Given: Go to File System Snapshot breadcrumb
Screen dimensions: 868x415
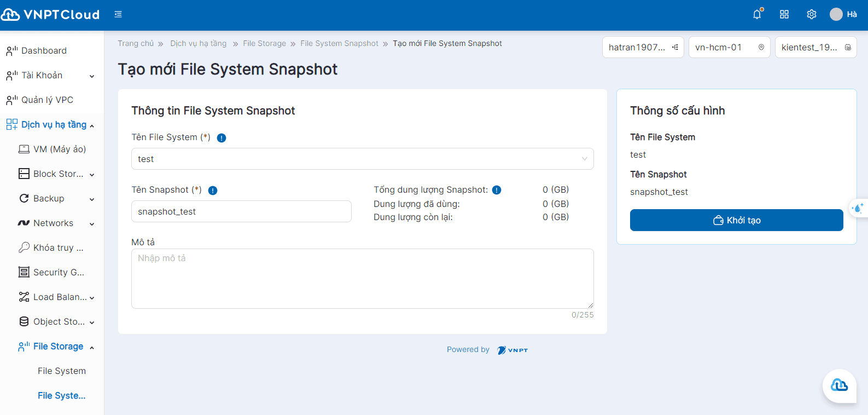Looking at the screenshot, I should coord(339,43).
